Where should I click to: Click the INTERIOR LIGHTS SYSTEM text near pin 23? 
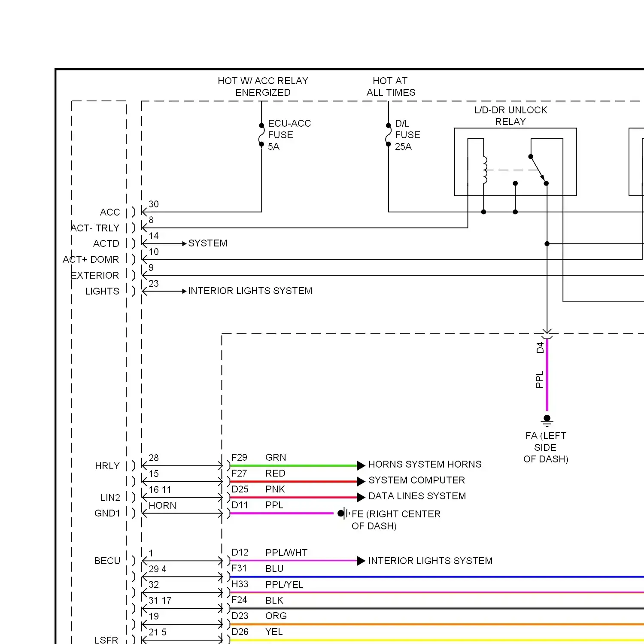(250, 291)
